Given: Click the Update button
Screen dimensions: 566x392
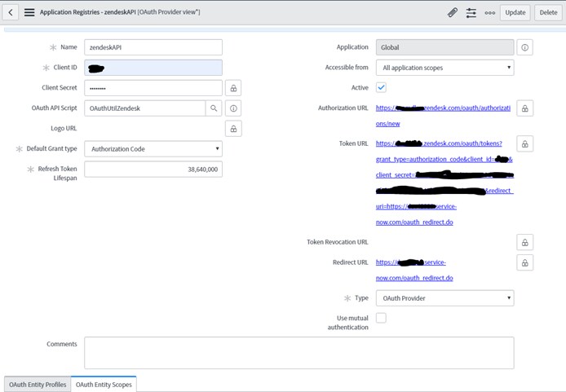Looking at the screenshot, I should 515,12.
